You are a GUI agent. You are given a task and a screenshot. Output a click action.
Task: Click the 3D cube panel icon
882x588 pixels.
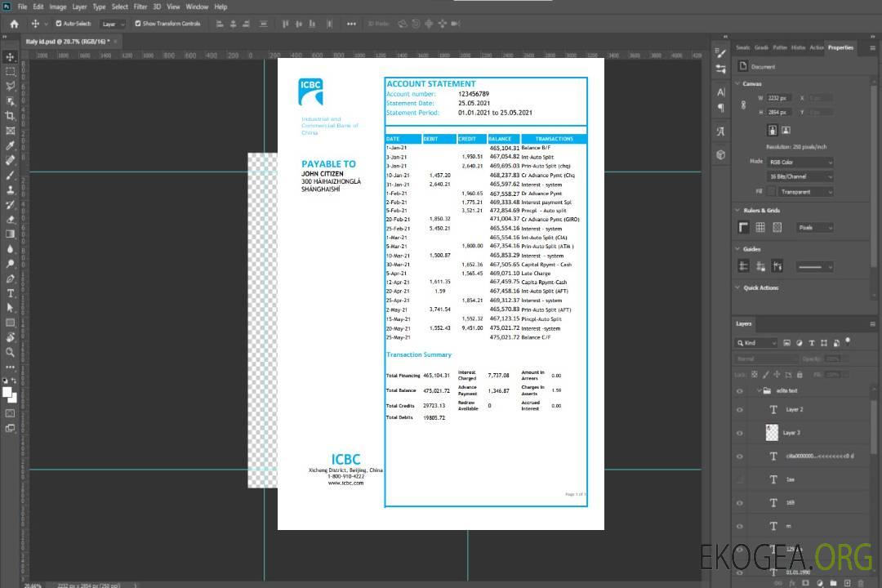720,154
